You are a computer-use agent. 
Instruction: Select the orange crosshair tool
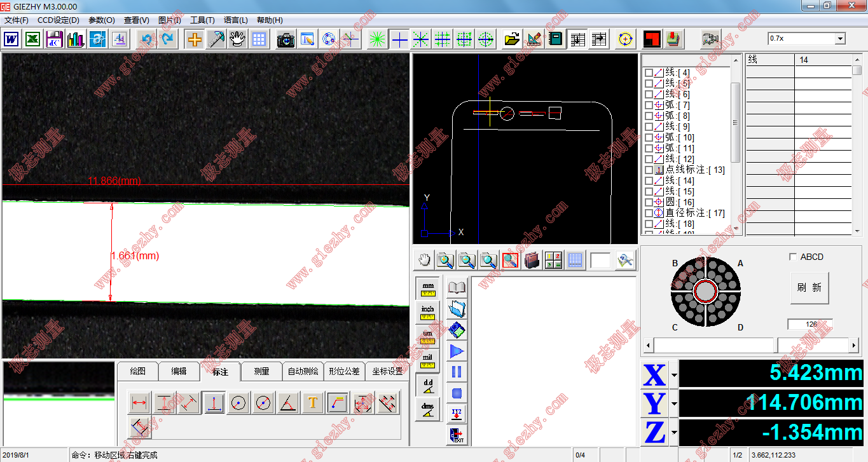(195, 39)
